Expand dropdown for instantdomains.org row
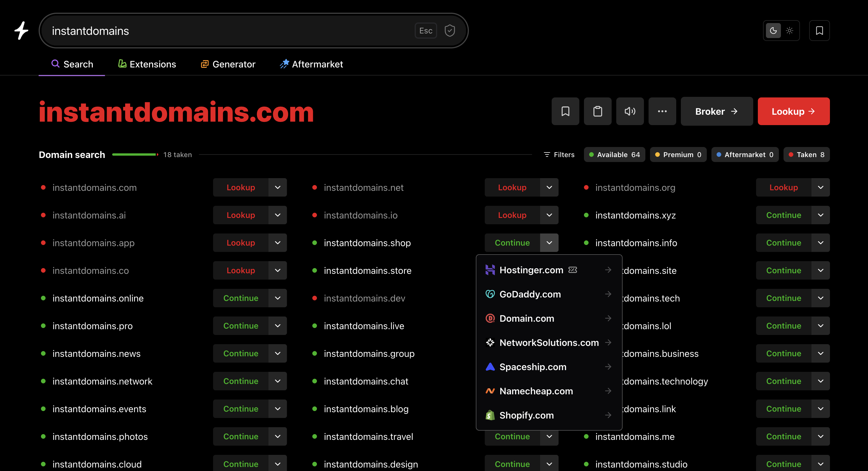The image size is (868, 471). [820, 187]
